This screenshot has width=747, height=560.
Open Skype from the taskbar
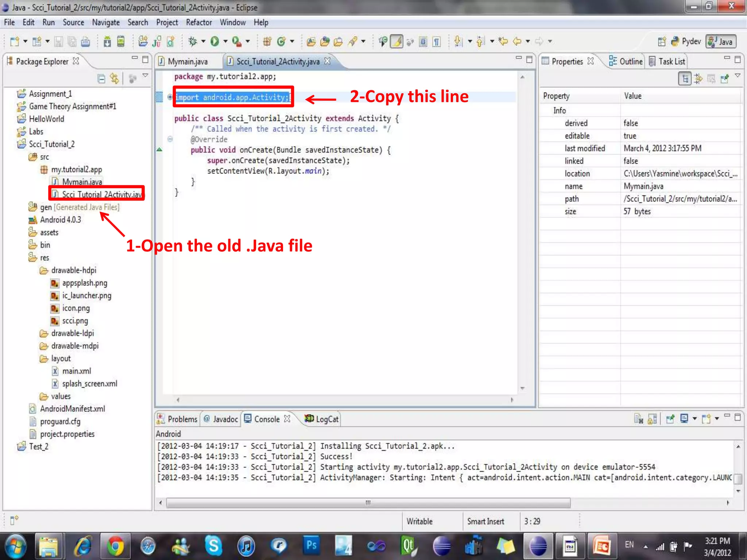(213, 546)
